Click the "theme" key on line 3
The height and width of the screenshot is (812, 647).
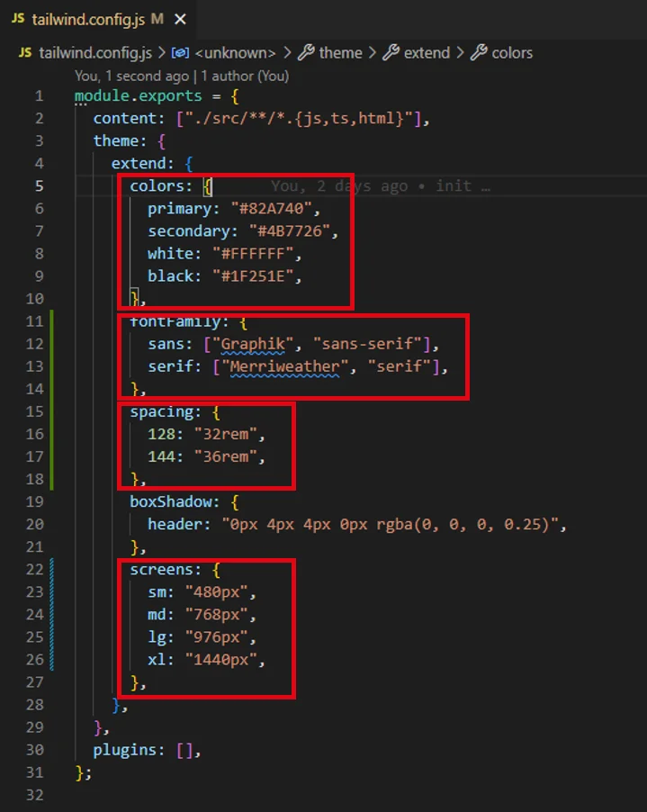[x=116, y=140]
